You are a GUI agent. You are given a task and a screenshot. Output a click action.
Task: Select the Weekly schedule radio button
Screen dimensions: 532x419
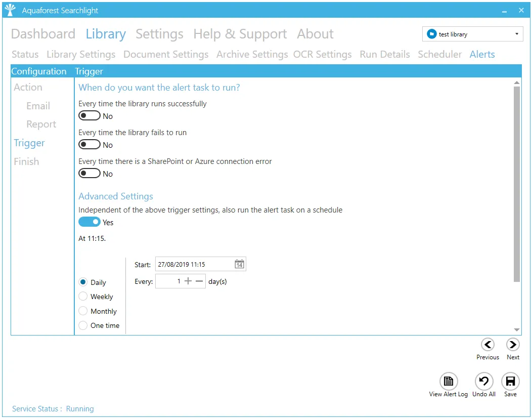point(83,297)
